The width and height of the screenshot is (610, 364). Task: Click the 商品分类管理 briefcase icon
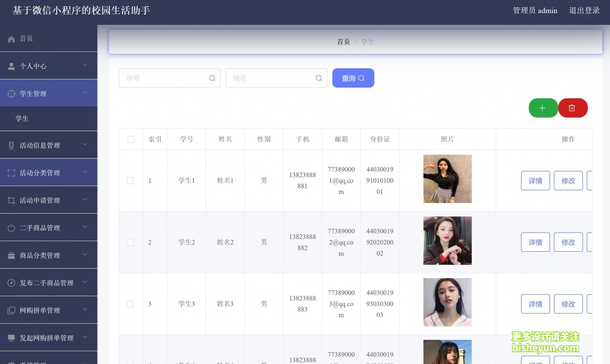click(11, 256)
